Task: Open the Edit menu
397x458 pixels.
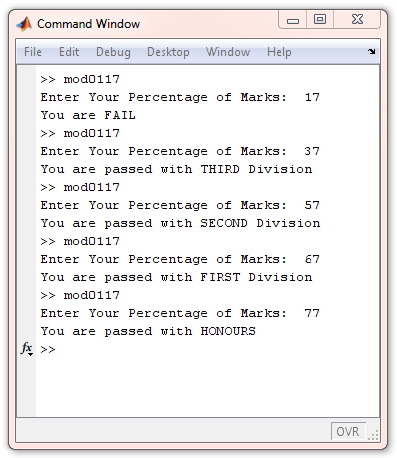Action: (69, 52)
